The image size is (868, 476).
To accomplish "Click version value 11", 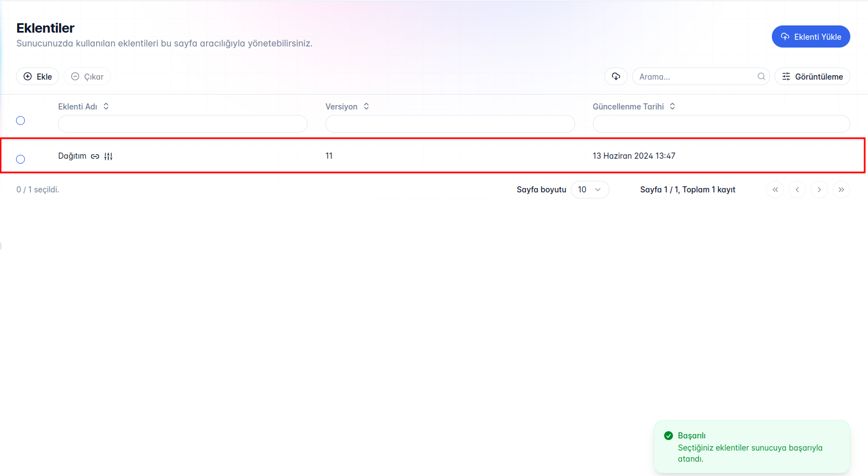I will (x=329, y=156).
